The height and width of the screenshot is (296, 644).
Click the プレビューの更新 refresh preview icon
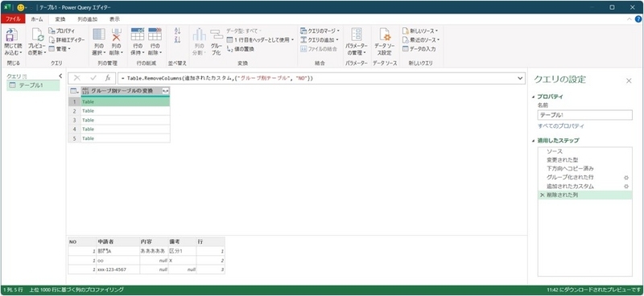click(37, 35)
